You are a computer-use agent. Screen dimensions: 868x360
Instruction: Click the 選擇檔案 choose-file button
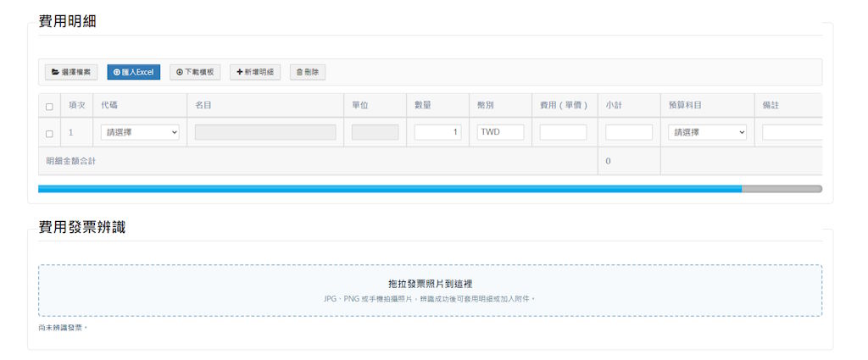(71, 72)
